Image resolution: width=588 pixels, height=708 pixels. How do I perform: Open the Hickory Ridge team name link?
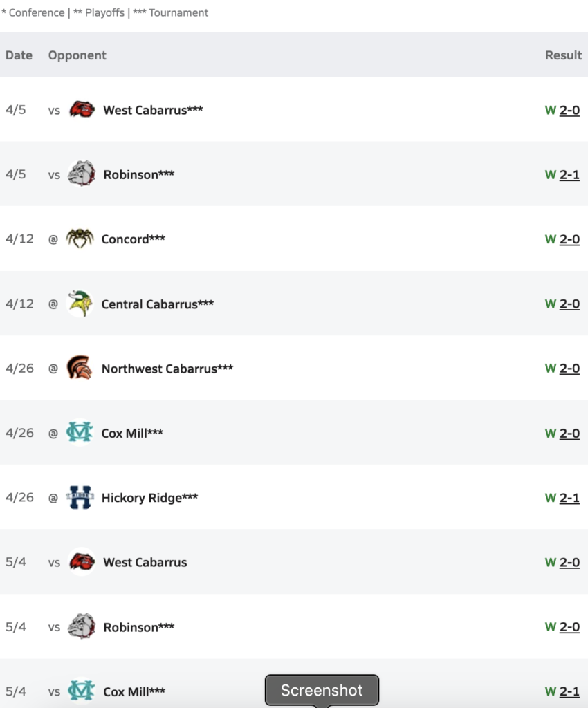click(149, 498)
